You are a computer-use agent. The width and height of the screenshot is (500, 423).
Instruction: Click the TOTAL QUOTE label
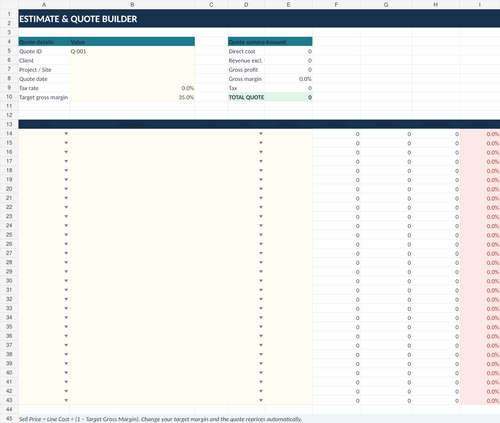click(x=246, y=97)
